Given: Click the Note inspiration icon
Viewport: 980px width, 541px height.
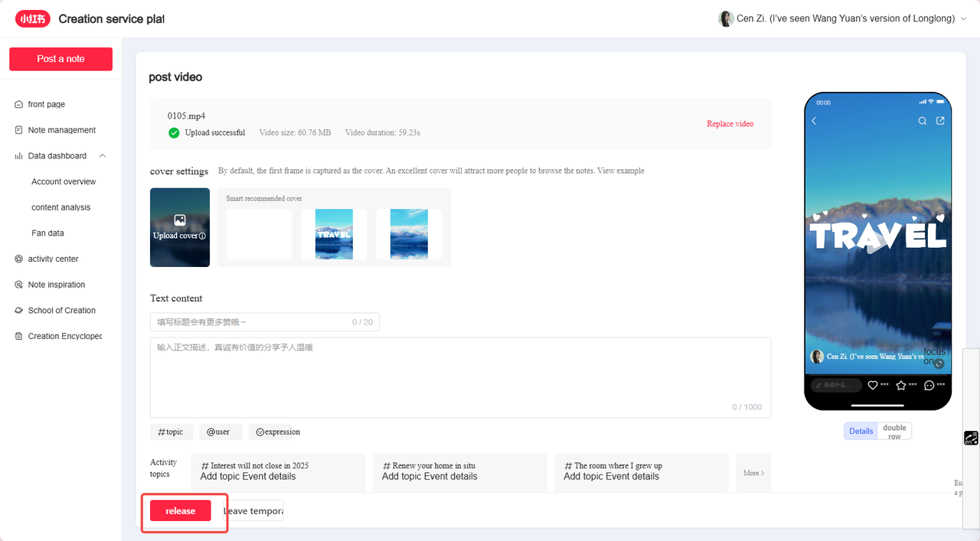Looking at the screenshot, I should click(18, 285).
